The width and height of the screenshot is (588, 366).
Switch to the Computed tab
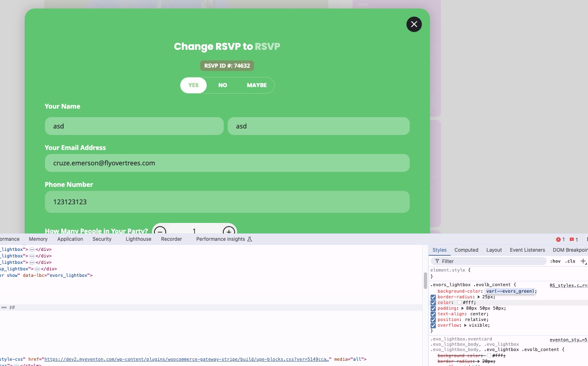pos(466,250)
